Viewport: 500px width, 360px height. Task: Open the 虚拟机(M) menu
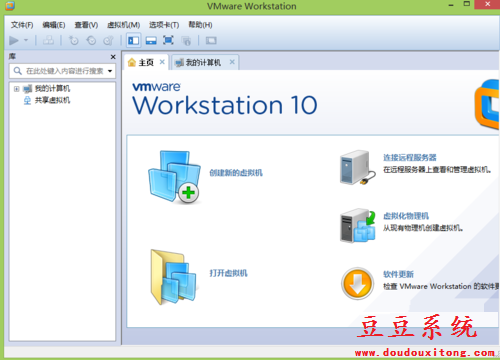(x=123, y=25)
